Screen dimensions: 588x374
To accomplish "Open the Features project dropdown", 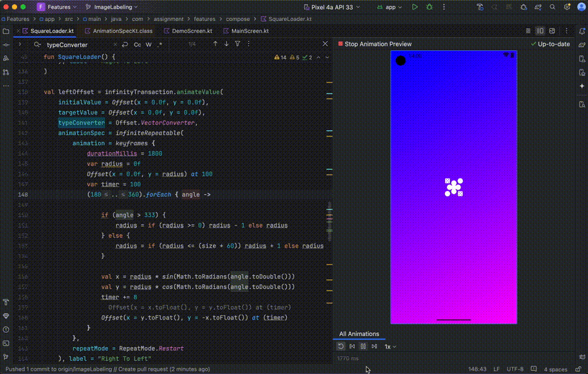I will [57, 7].
